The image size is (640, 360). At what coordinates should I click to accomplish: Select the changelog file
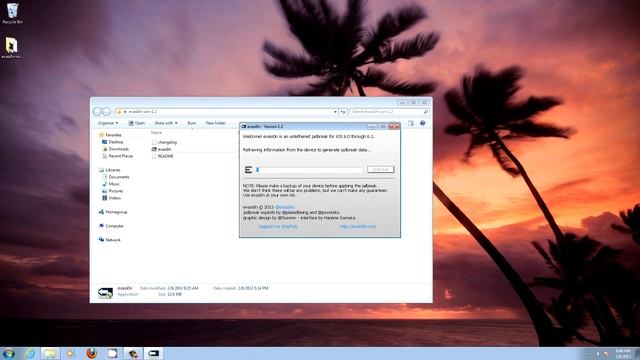[x=164, y=142]
